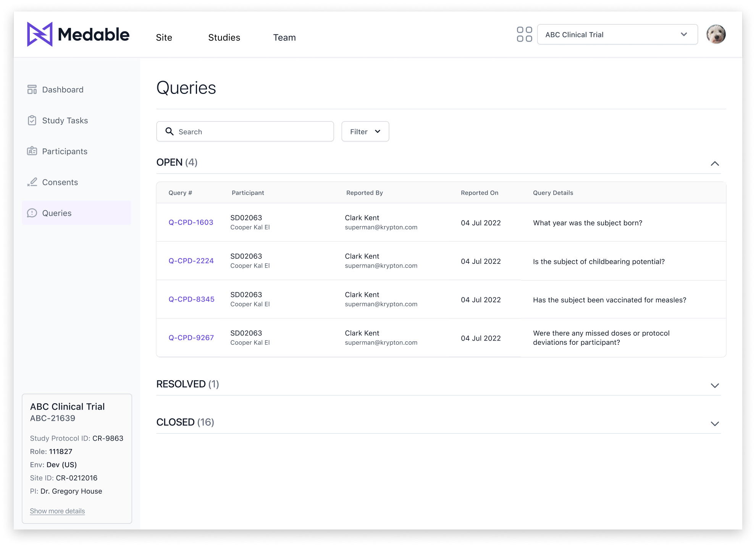
Task: Expand the CLOSED queries section
Action: click(714, 423)
